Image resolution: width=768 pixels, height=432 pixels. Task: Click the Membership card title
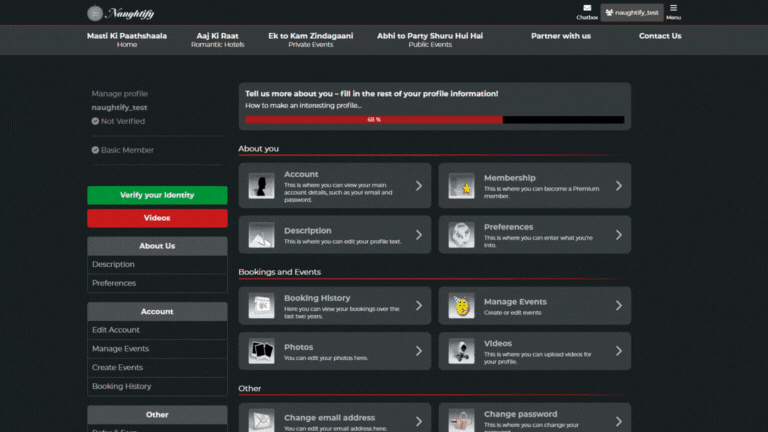(x=509, y=178)
